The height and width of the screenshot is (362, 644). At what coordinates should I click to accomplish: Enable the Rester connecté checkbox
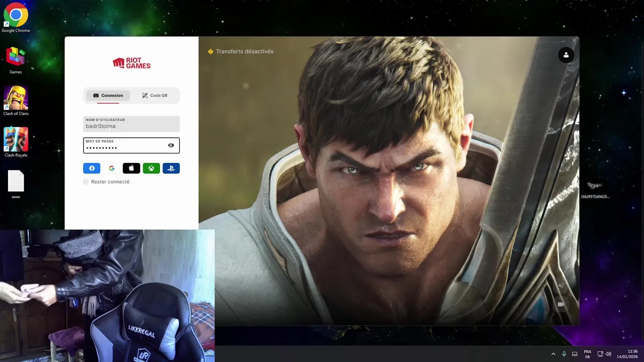(86, 182)
